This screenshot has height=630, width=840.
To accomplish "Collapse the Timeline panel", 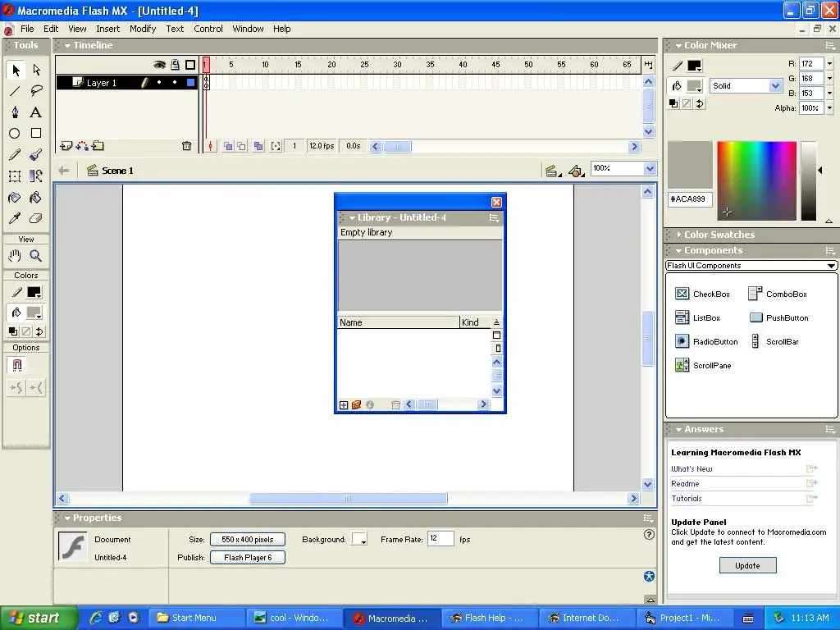I will [67, 46].
